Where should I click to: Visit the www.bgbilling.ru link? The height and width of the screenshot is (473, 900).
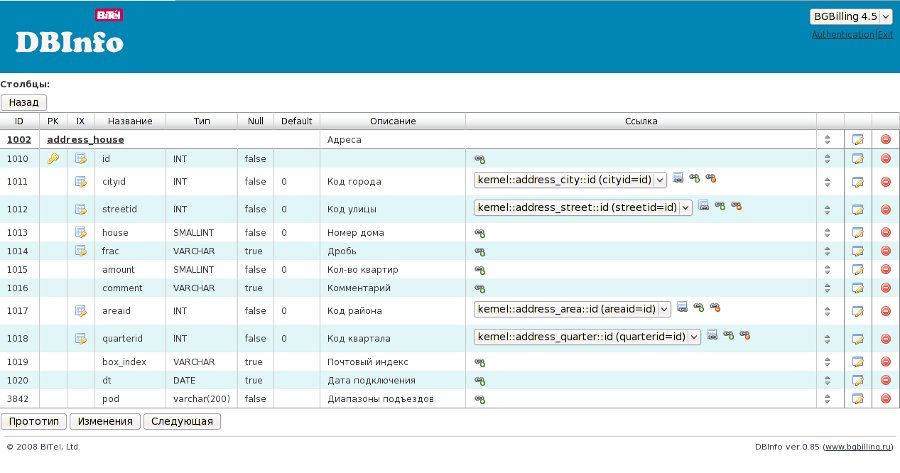coord(859,447)
